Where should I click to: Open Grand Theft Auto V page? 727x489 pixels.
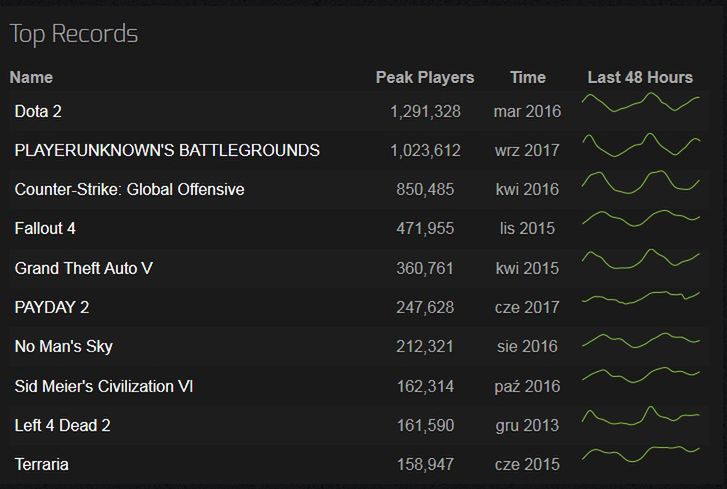83,268
